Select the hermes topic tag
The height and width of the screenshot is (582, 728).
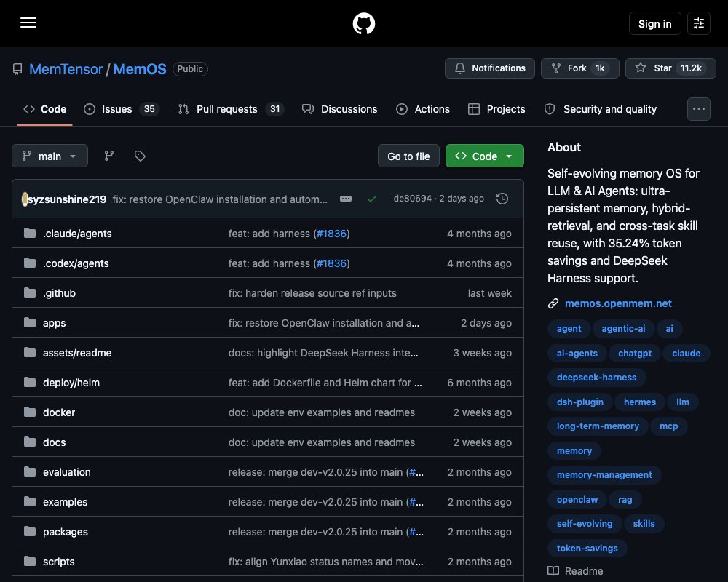(x=639, y=402)
